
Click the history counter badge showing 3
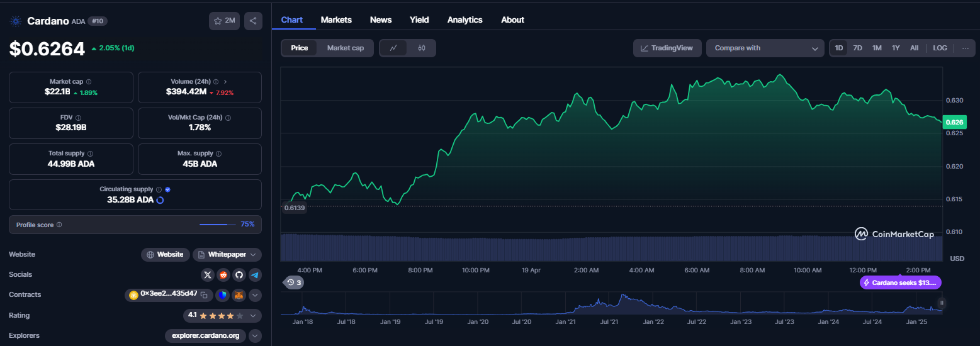[x=294, y=282]
